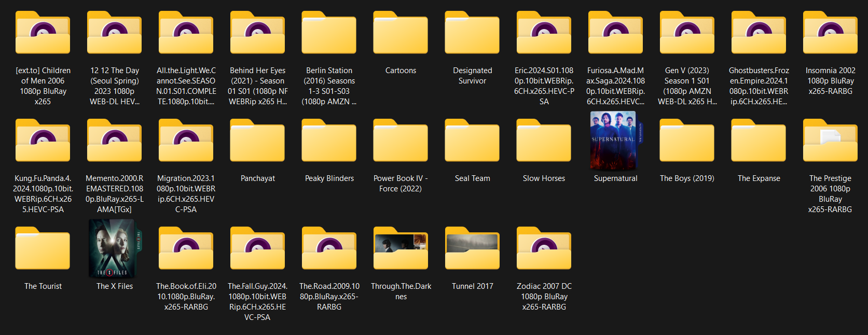The image size is (868, 335).
Task: Click the Seal Team folder icon
Action: point(472,141)
